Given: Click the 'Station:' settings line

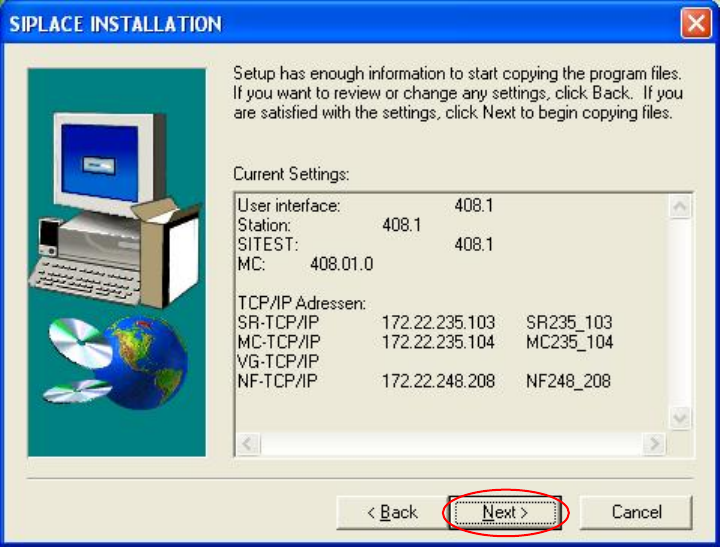Looking at the screenshot, I should coord(329,225).
